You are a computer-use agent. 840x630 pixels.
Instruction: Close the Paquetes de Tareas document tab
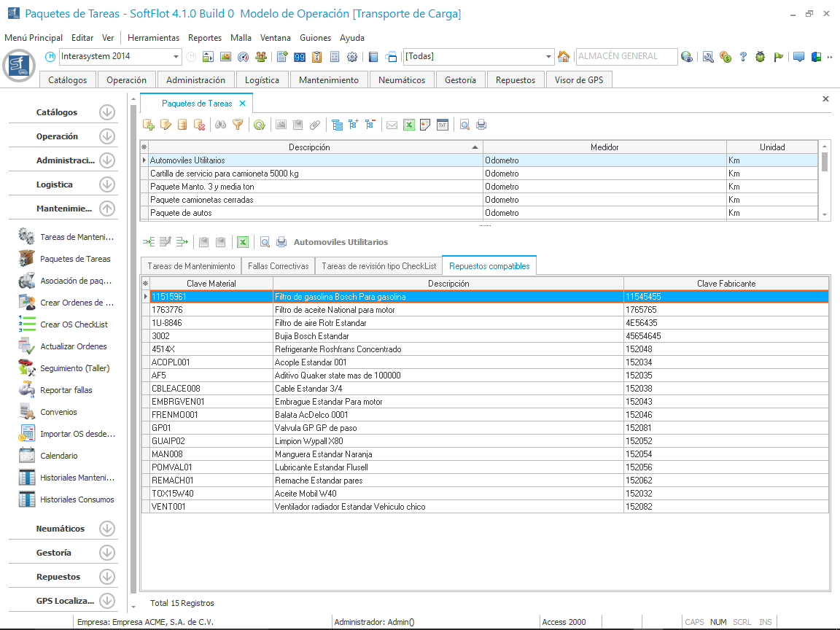(x=243, y=104)
